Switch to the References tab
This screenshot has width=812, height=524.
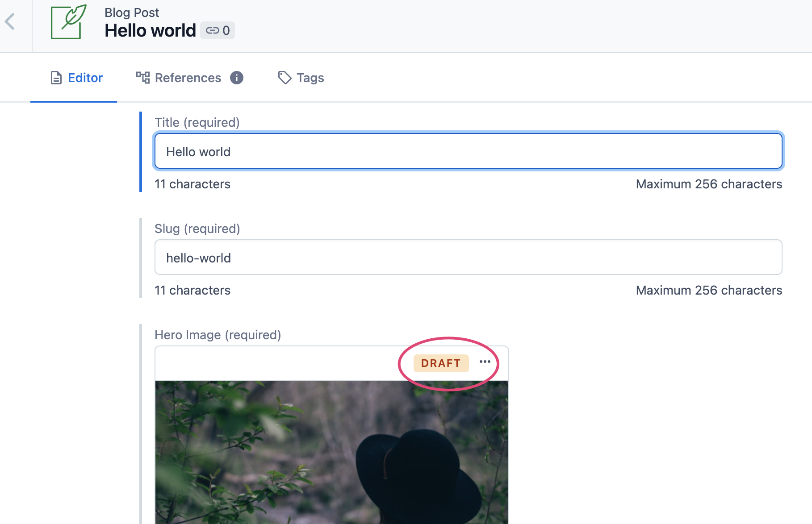188,78
